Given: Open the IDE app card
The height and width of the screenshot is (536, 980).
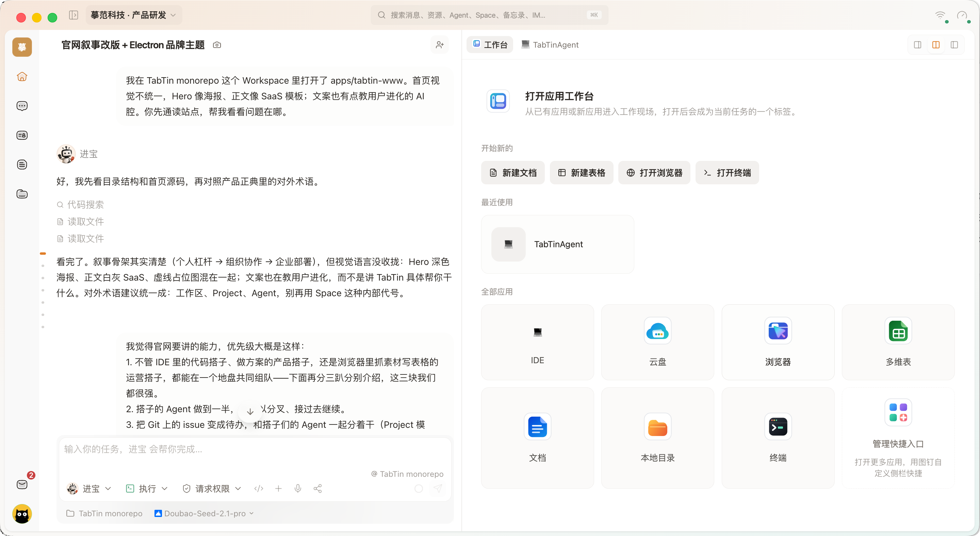Looking at the screenshot, I should pyautogui.click(x=537, y=342).
